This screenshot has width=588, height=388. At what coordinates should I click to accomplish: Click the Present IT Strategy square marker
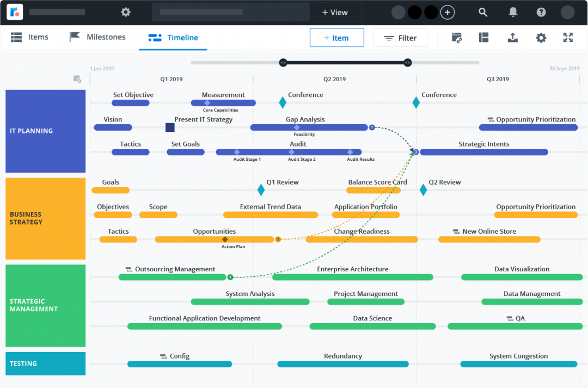coord(170,128)
